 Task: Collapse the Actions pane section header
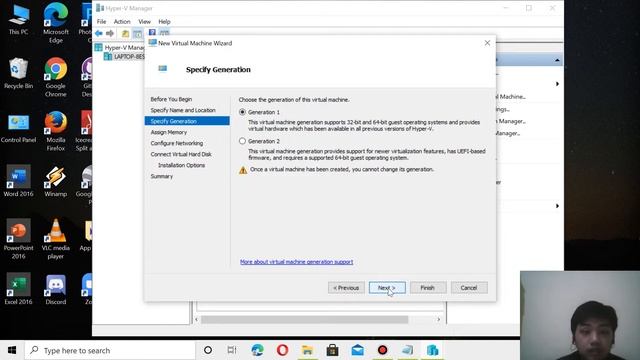point(557,60)
